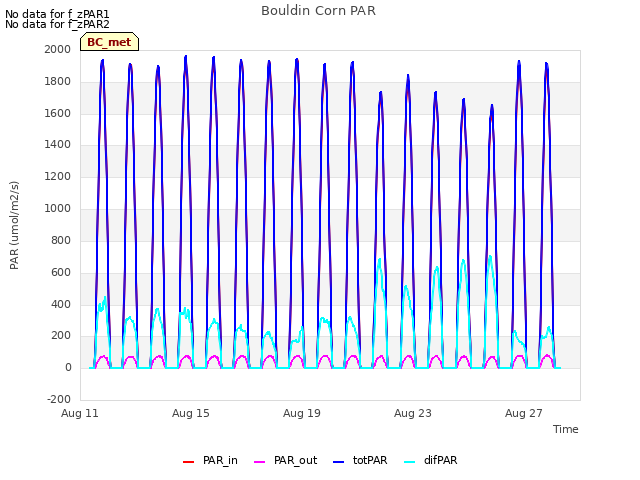Click the totPAR legend entry
640x480 pixels.
coord(360,460)
